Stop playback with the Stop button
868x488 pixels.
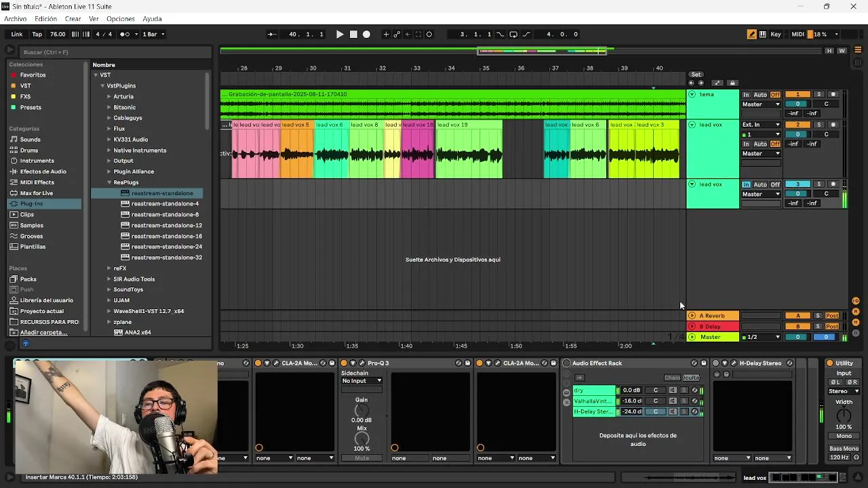click(353, 34)
